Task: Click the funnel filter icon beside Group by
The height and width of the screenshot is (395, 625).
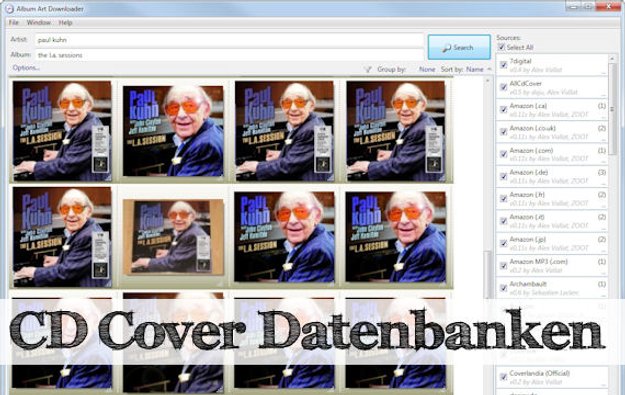Action: [368, 69]
